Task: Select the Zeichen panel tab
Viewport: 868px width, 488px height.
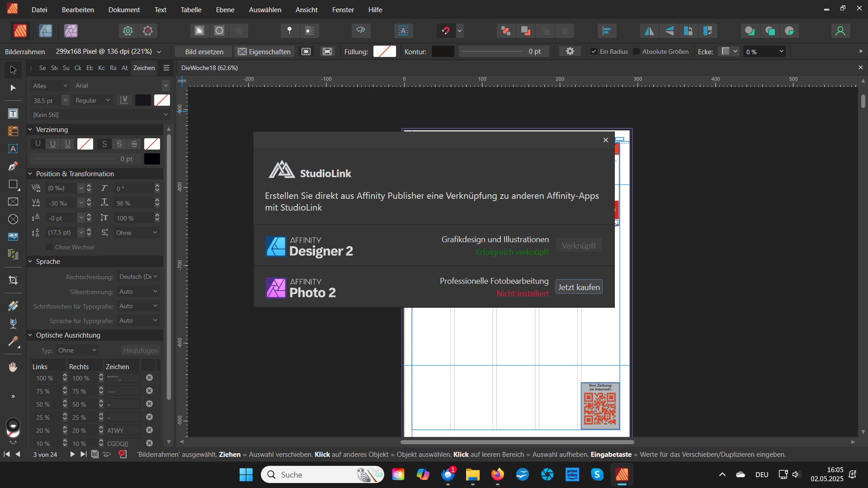Action: [144, 68]
